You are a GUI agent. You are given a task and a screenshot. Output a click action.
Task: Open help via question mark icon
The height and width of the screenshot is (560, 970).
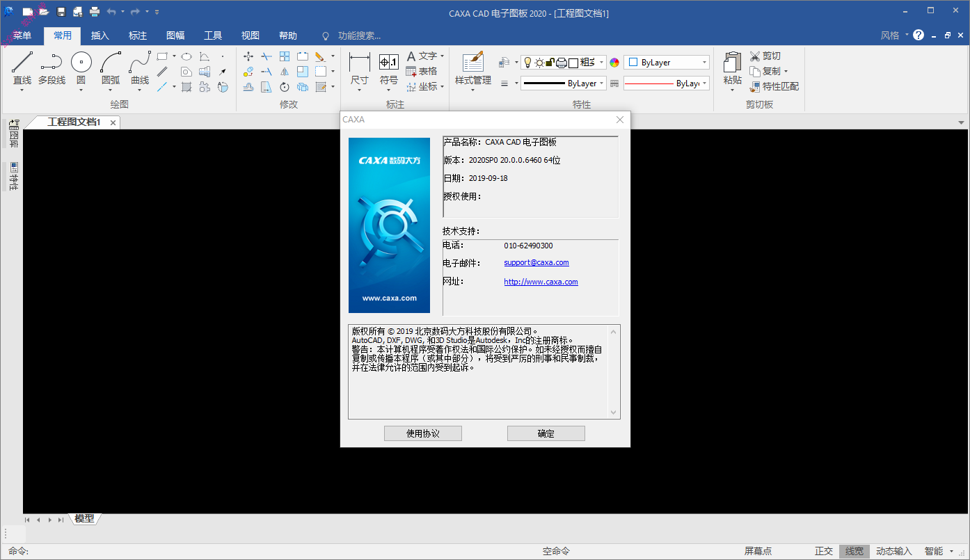point(919,35)
